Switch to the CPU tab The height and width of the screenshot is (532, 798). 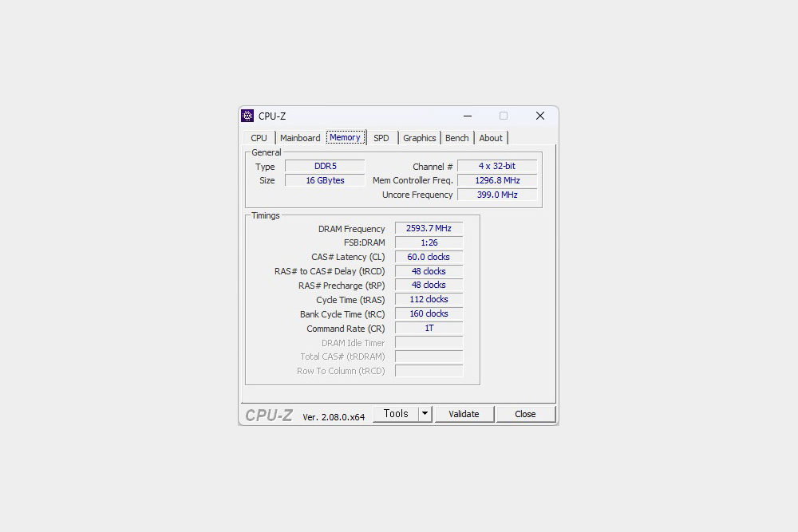259,138
